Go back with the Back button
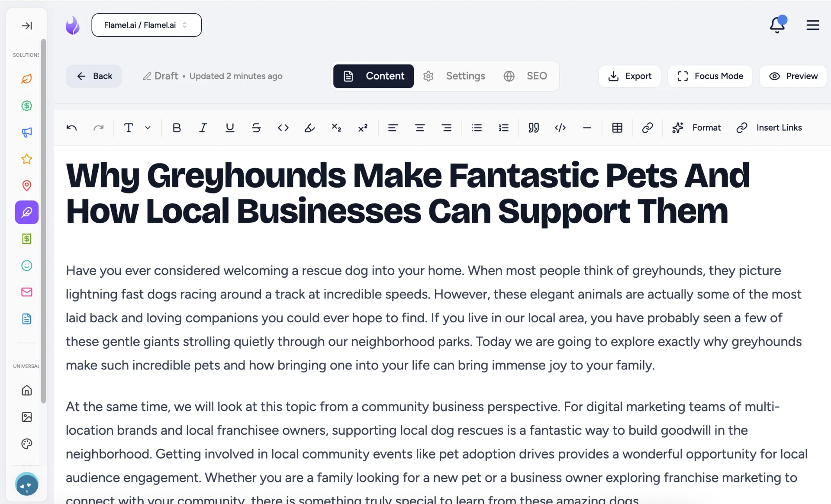Image resolution: width=831 pixels, height=504 pixels. click(x=94, y=76)
